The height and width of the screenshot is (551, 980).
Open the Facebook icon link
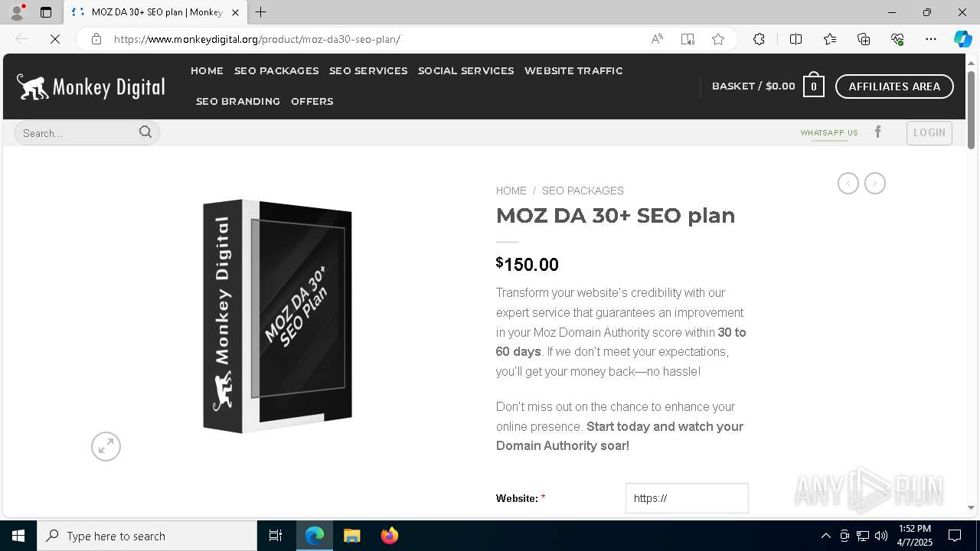[878, 132]
